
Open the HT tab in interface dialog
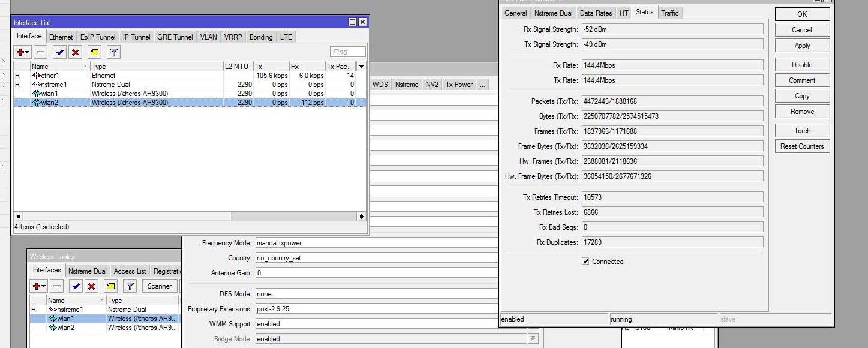click(x=624, y=13)
